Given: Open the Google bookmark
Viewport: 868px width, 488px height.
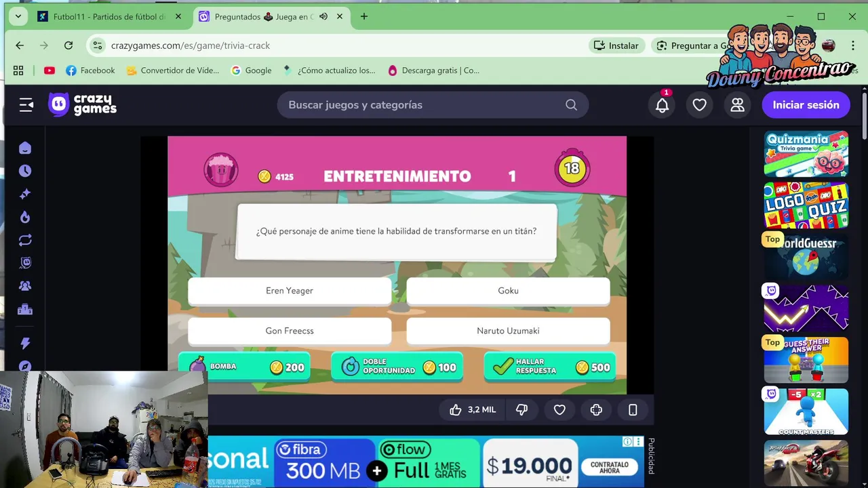Looking at the screenshot, I should click(x=251, y=70).
